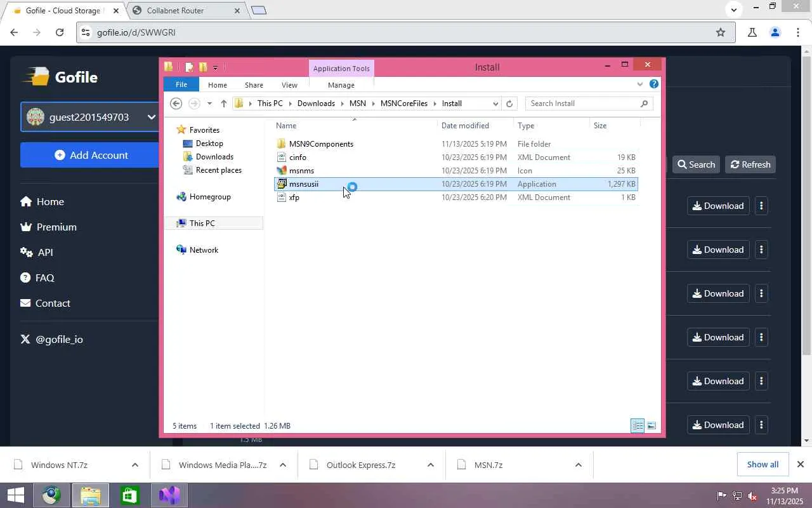Select the cinfo XML document

(455, 157)
